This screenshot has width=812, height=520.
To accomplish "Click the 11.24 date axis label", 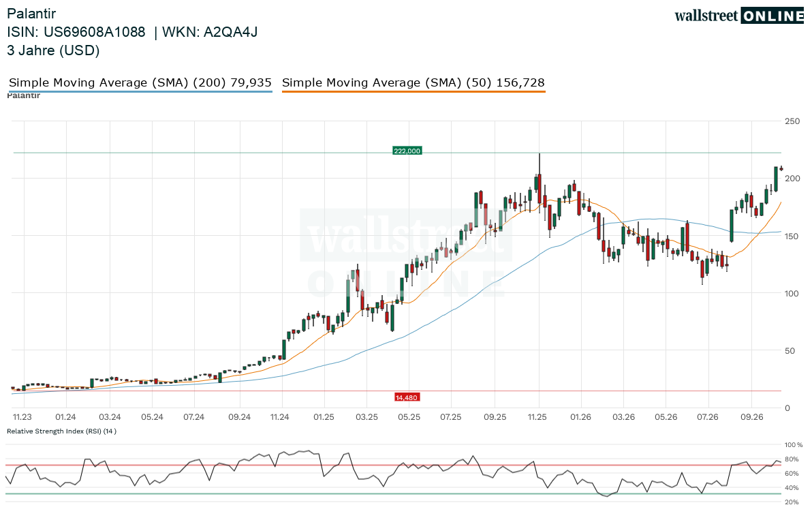I will point(280,417).
